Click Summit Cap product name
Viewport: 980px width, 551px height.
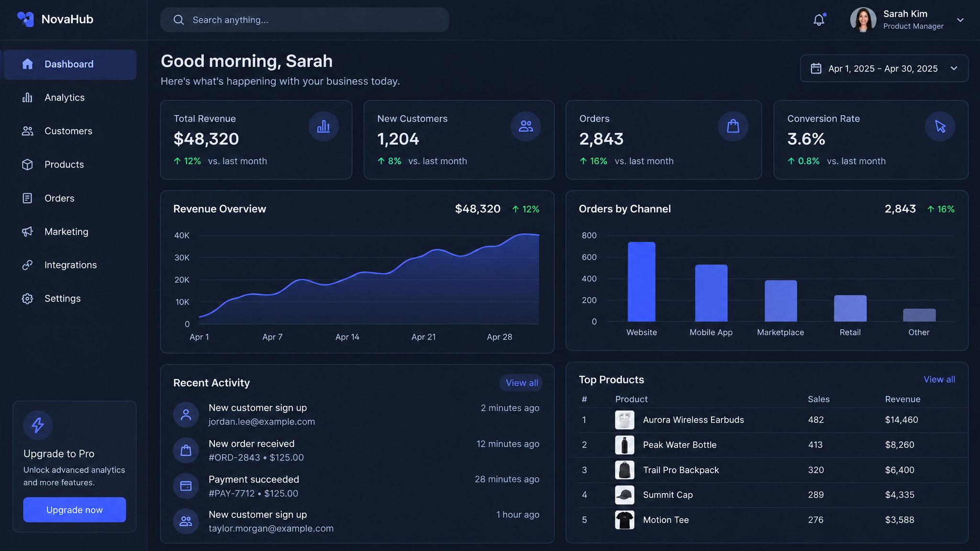(668, 495)
